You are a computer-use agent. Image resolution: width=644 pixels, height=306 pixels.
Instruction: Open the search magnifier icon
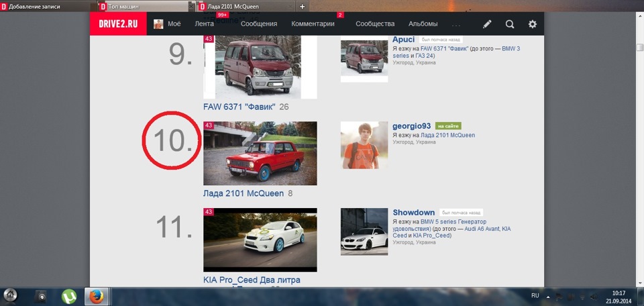pos(510,24)
